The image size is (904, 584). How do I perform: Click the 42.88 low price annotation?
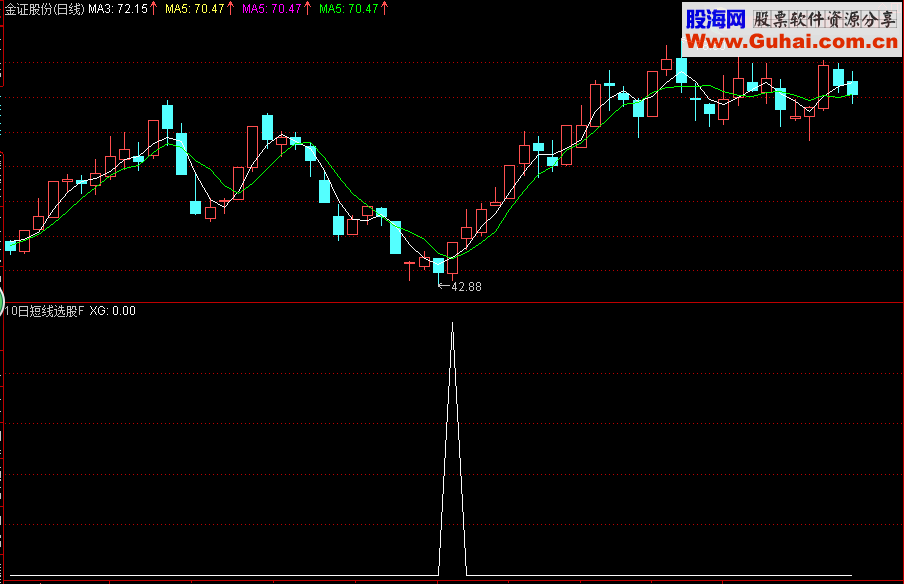click(466, 287)
